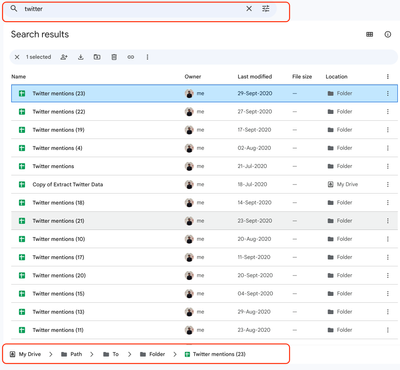Image resolution: width=400 pixels, height=370 pixels.
Task: Sort by Name column header
Action: click(x=19, y=77)
